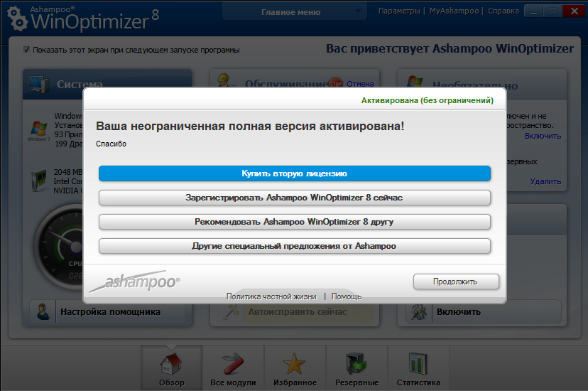
Task: Open Политика частной жизни link
Action: [271, 296]
